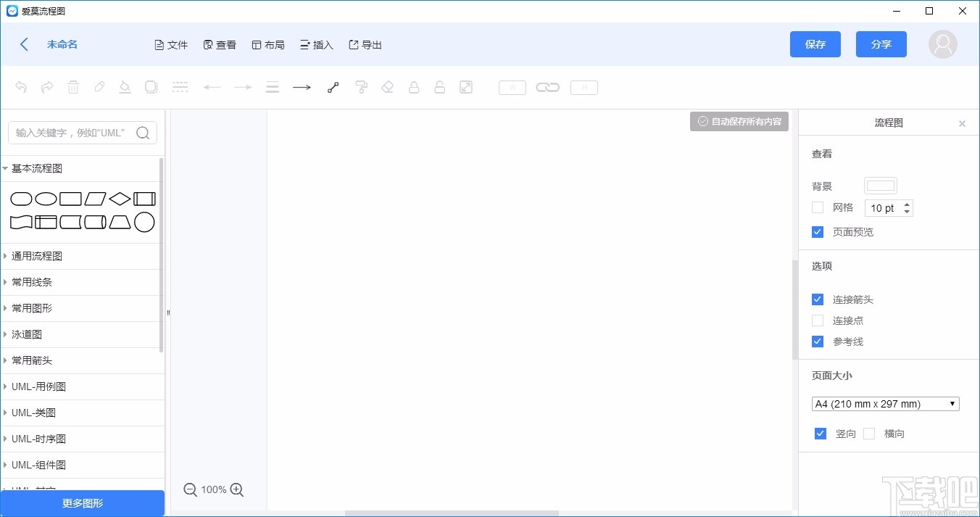
Task: Click the eraser clear style icon
Action: 387,88
